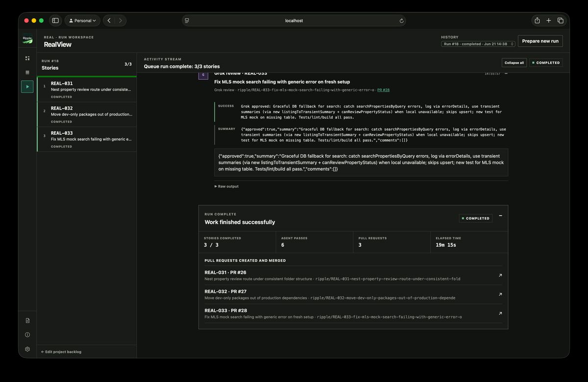
Task: Toggle the Safari sidebar button
Action: coord(55,21)
